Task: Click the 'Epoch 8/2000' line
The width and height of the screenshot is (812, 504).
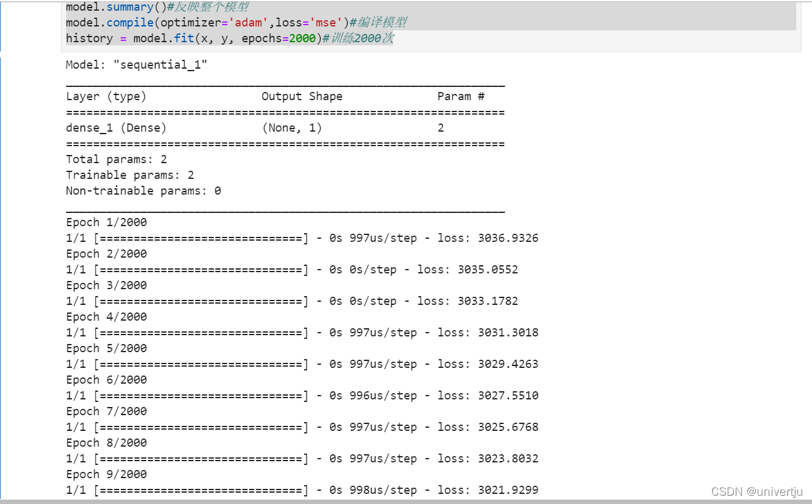Action: click(x=106, y=443)
